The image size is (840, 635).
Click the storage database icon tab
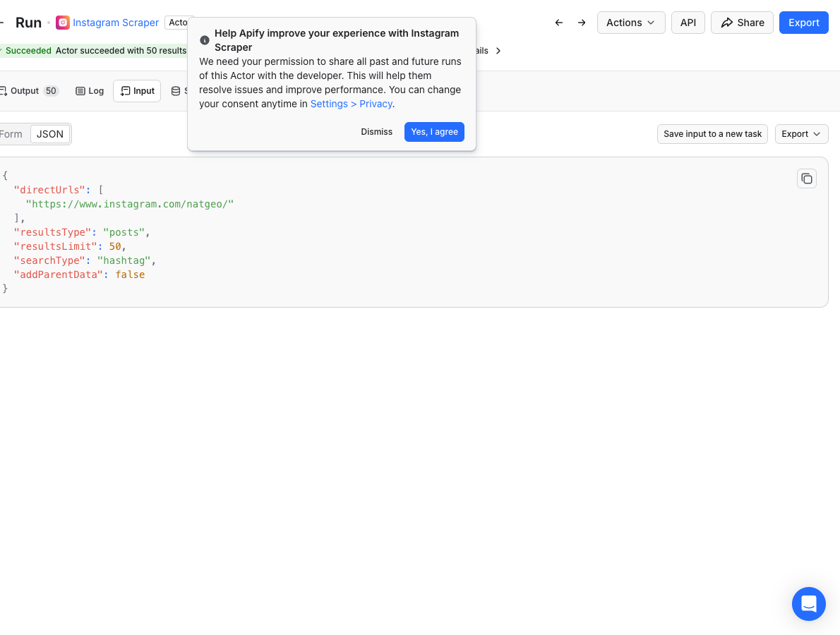(176, 91)
